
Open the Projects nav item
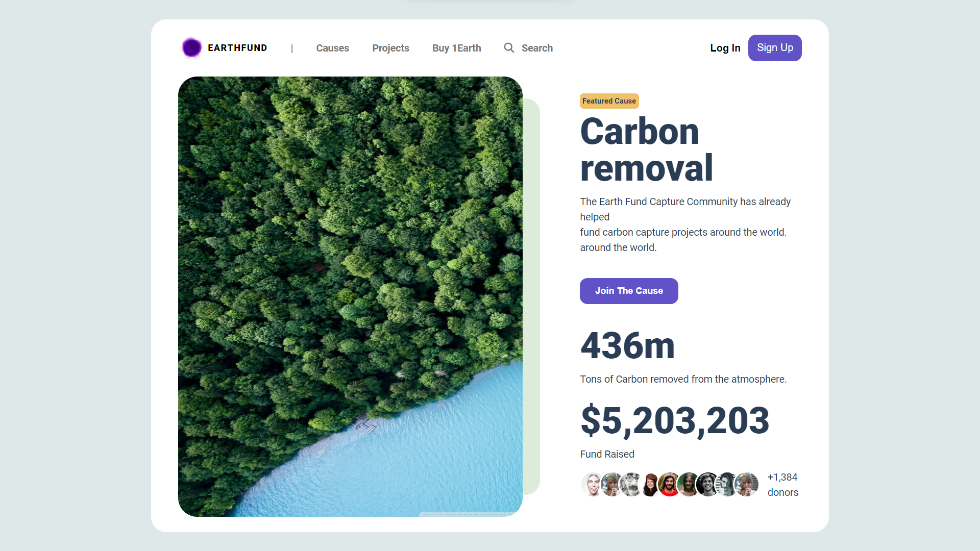tap(390, 48)
